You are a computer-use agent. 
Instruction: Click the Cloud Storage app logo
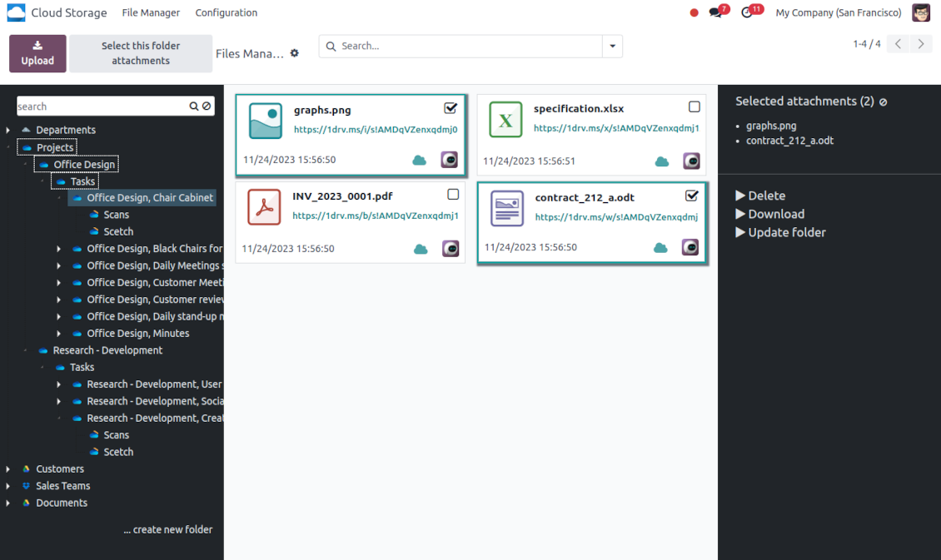coord(16,12)
